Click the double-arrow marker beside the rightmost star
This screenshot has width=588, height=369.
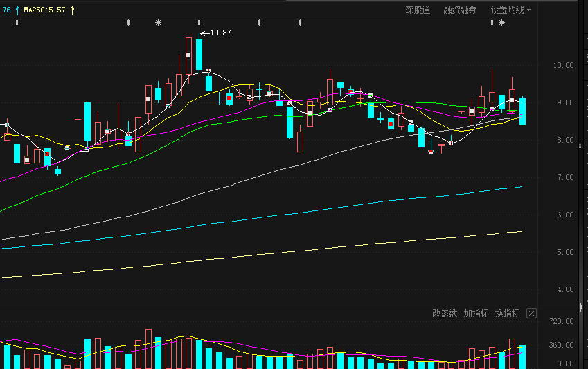492,23
